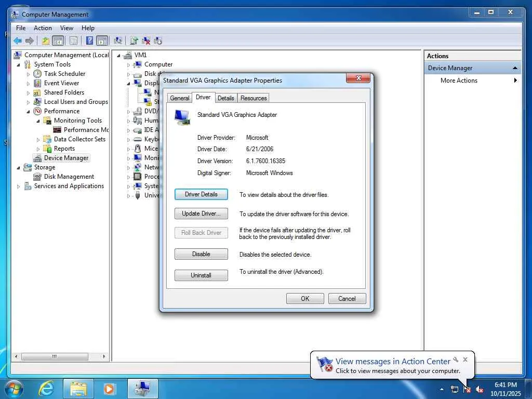Click Cancel in the properties dialog
This screenshot has width=532, height=399.
coord(347,299)
